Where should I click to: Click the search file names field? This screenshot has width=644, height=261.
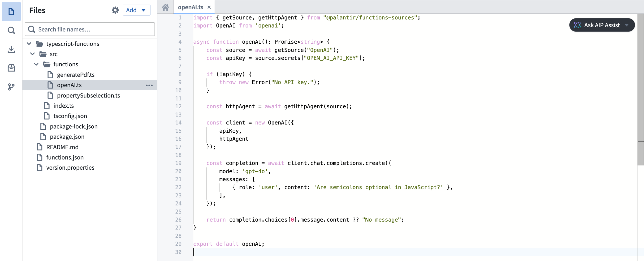pyautogui.click(x=89, y=29)
